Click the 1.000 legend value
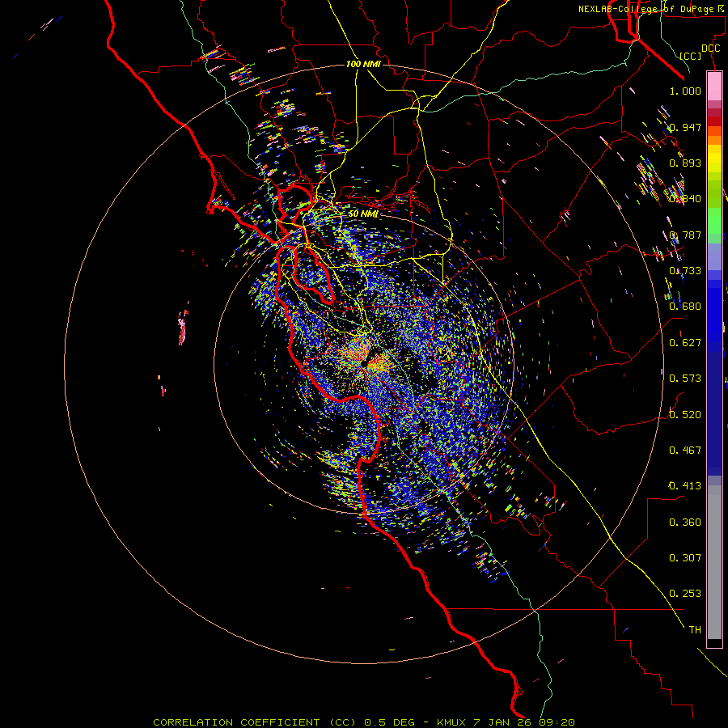The height and width of the screenshot is (728, 728). click(x=685, y=91)
